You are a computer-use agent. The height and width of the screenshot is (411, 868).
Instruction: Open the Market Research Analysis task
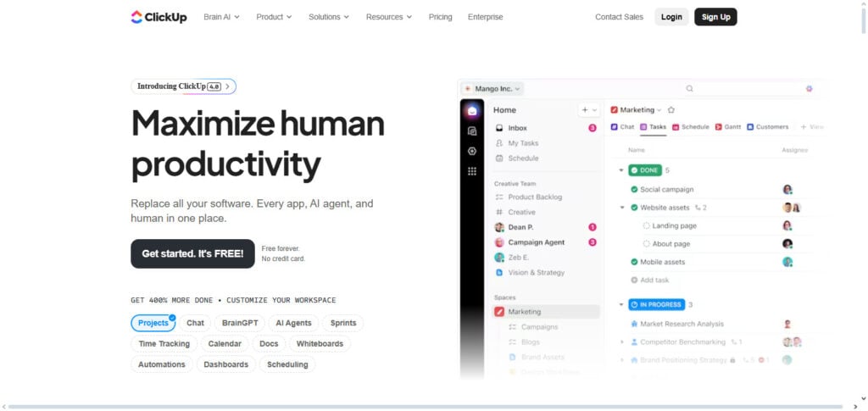coord(682,325)
